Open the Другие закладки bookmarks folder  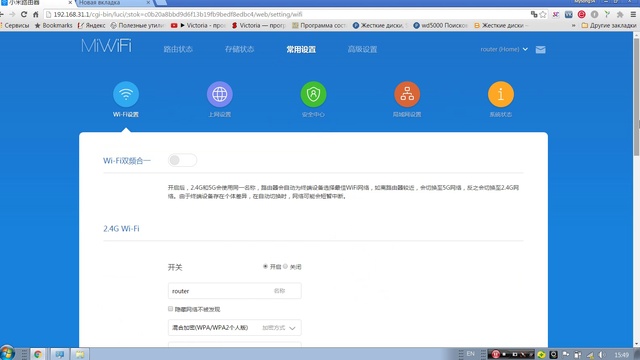pos(608,25)
